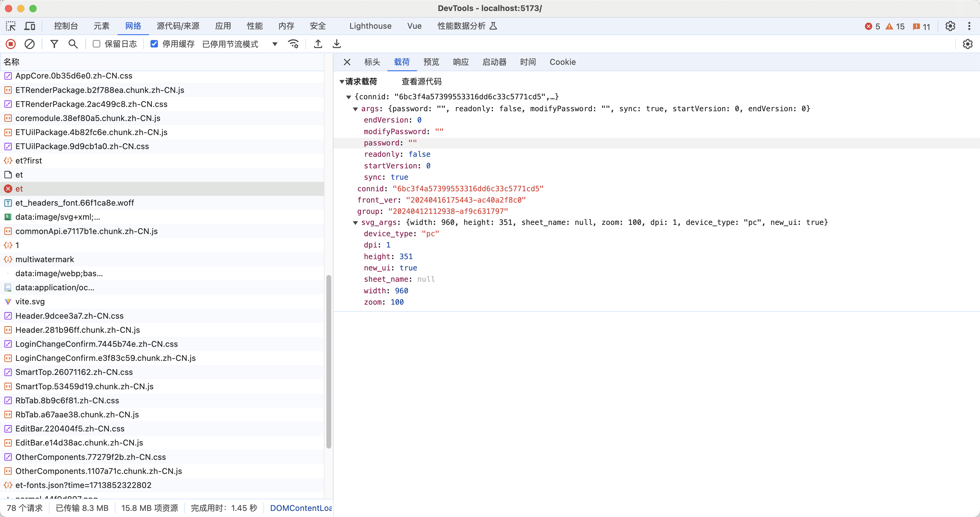The width and height of the screenshot is (980, 517).
Task: Open the 源代码/来源 tab
Action: pyautogui.click(x=178, y=26)
